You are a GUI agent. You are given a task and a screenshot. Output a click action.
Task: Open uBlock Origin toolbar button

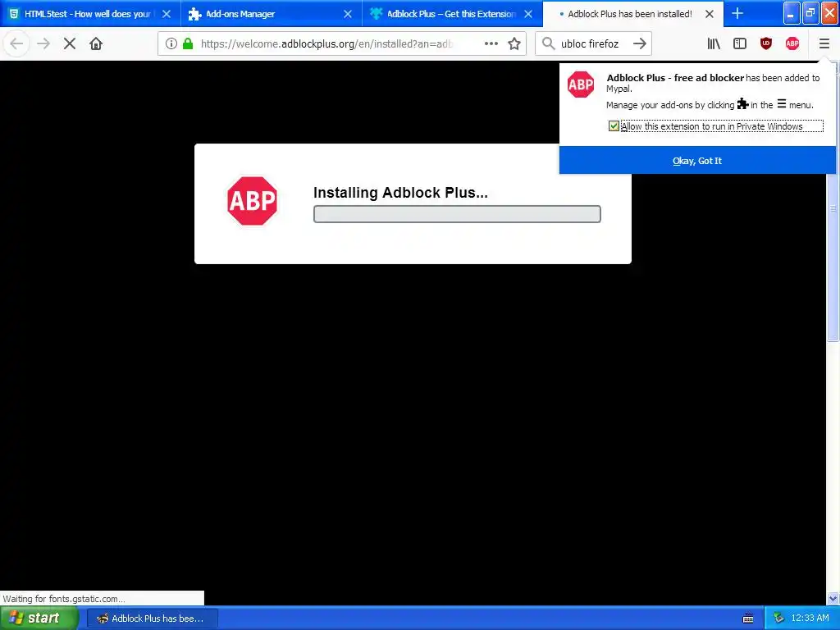[x=766, y=43]
